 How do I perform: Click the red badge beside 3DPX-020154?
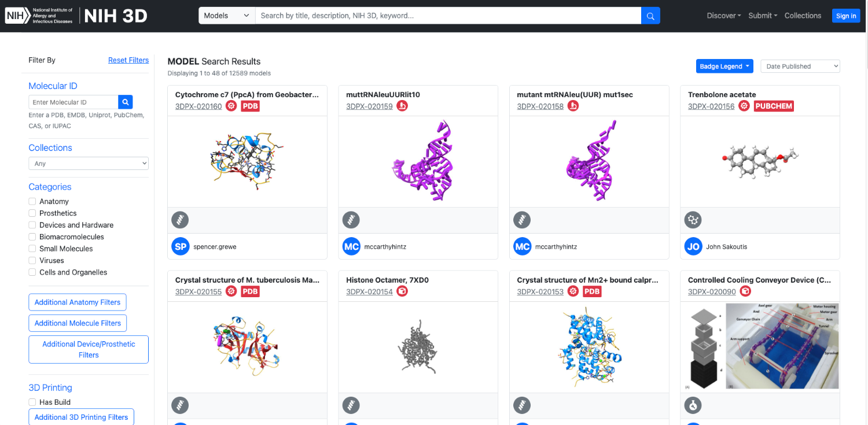(x=402, y=291)
